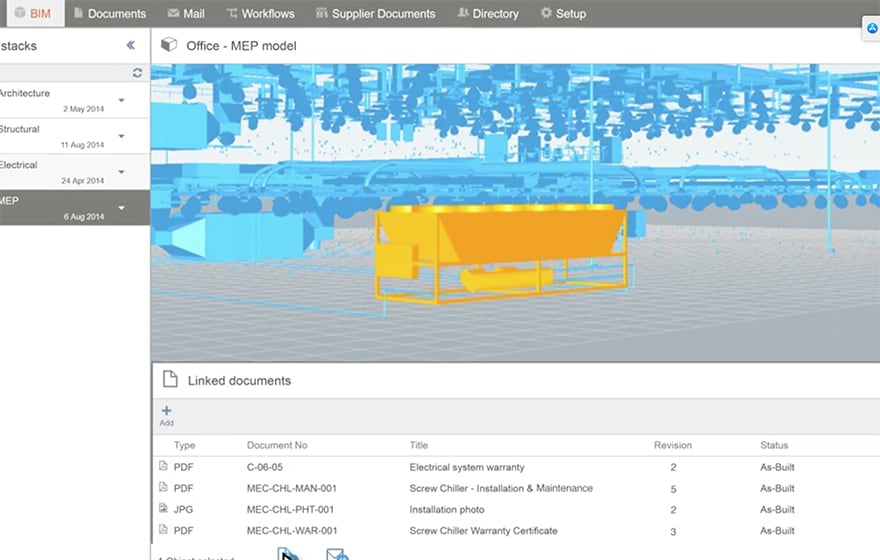Open document MEC-CHL-MAN-001
This screenshot has height=560, width=880.
coord(291,488)
